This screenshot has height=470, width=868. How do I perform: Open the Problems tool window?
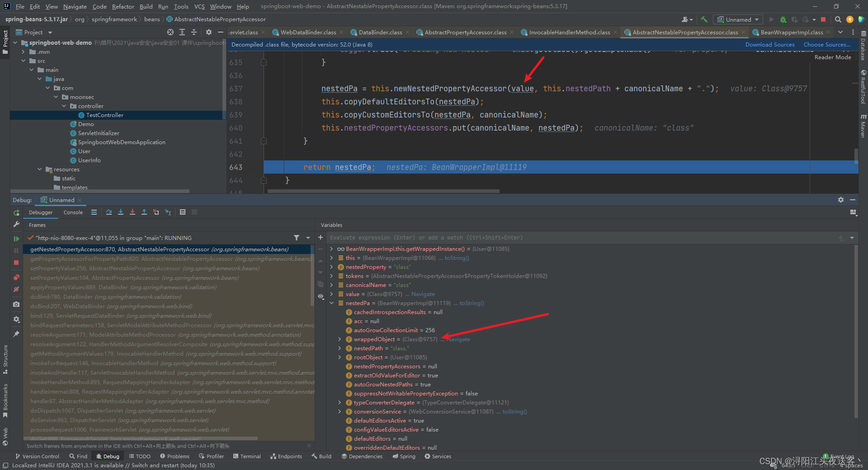[x=175, y=456]
